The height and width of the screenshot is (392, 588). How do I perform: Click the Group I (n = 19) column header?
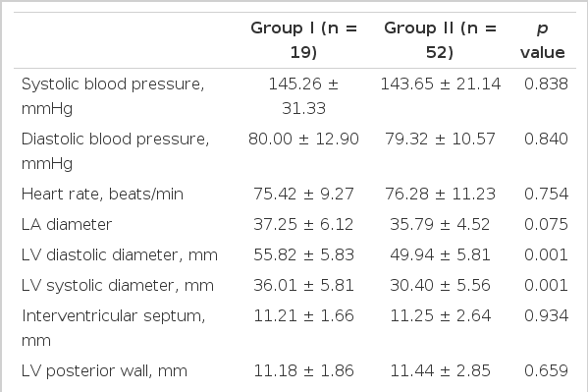[x=303, y=40]
